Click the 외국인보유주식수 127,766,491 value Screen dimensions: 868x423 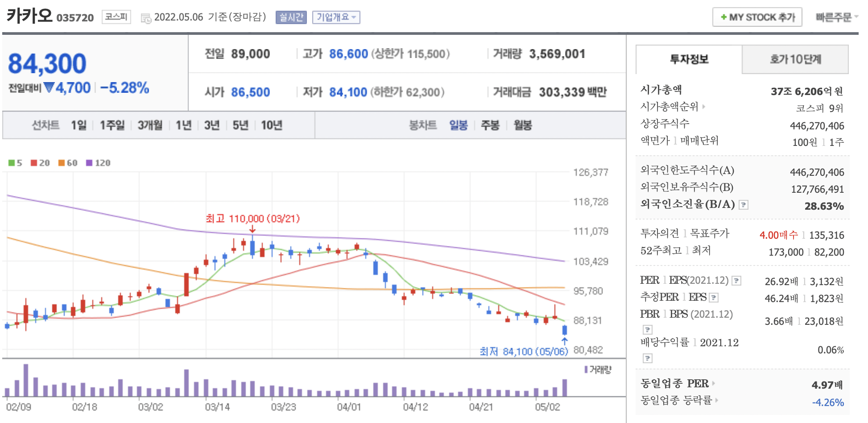(818, 189)
